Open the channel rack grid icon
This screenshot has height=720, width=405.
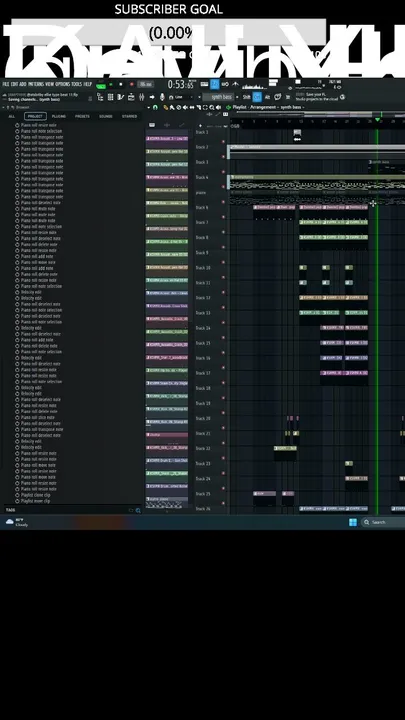(x=111, y=97)
